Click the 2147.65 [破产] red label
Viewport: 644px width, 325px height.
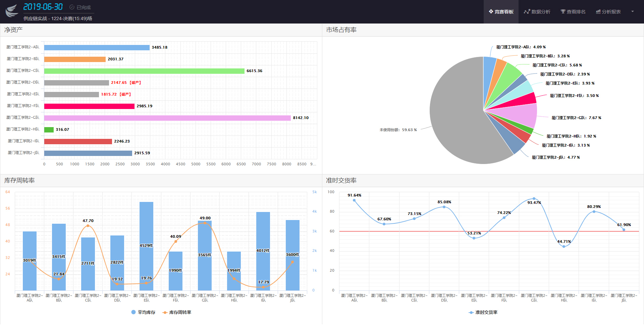126,83
